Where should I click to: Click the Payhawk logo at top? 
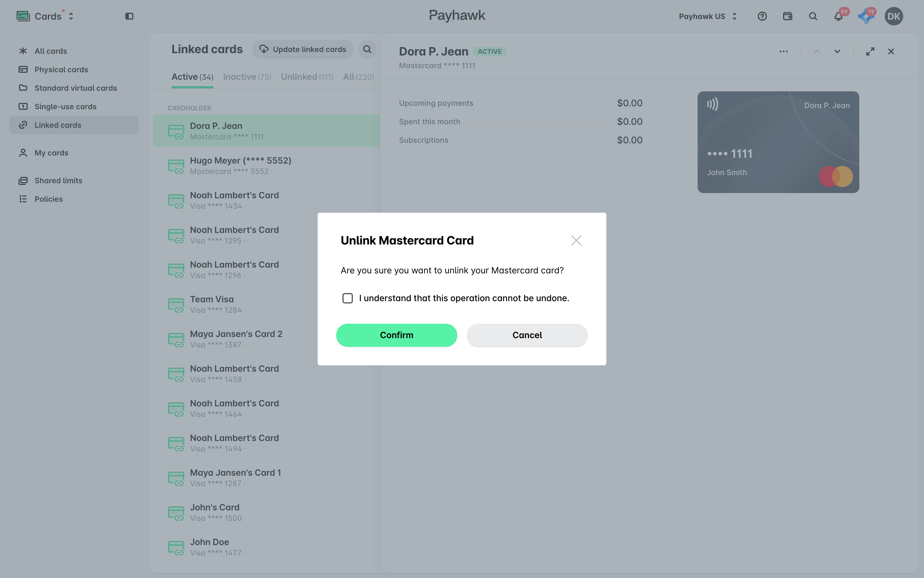coord(457,15)
